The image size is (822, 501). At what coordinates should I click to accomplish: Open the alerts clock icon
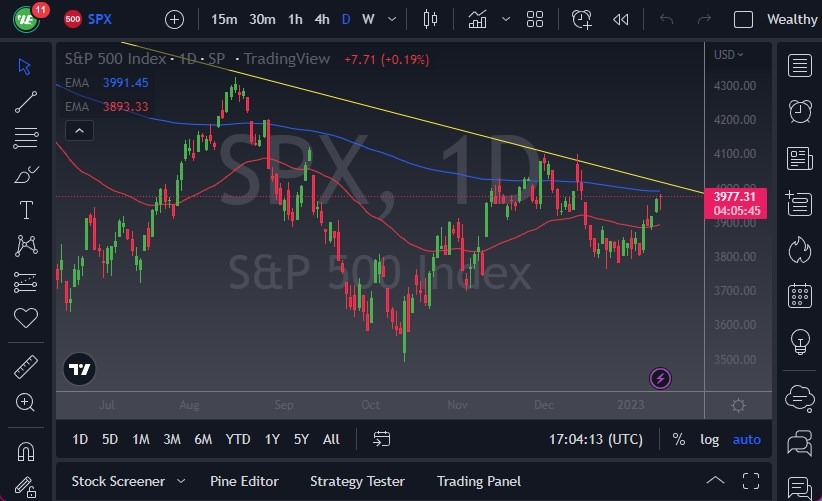(x=799, y=111)
